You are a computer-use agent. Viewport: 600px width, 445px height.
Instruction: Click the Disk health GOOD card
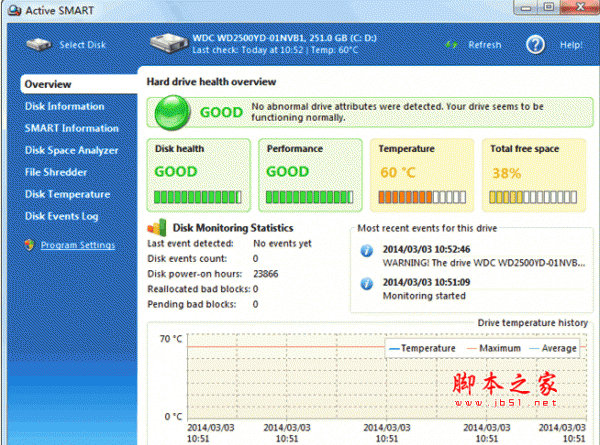click(199, 175)
